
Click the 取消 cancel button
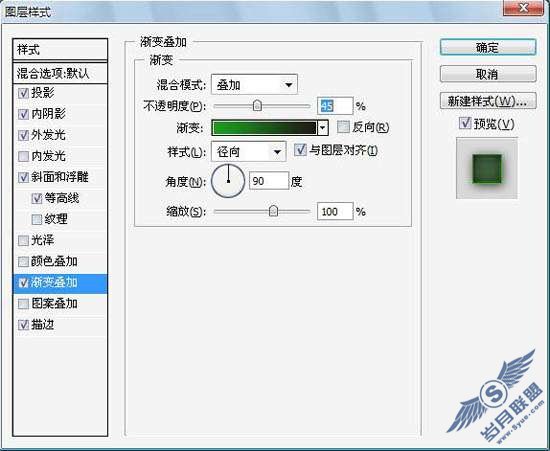click(x=488, y=74)
